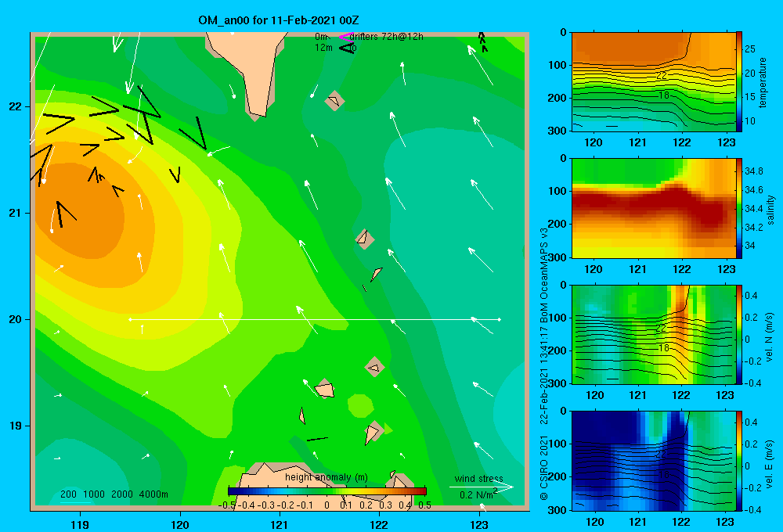
Task: Click the salinity section panel
Action: pos(654,208)
